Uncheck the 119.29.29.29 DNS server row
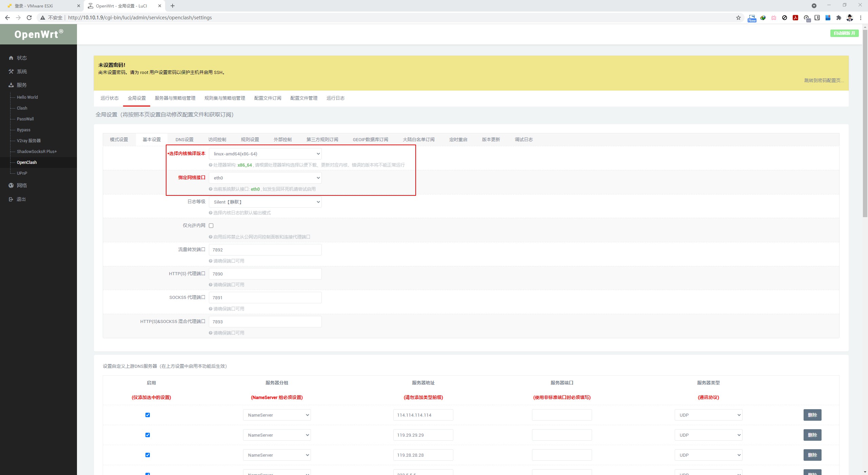Screen dimensions: 868x475 tap(147, 435)
